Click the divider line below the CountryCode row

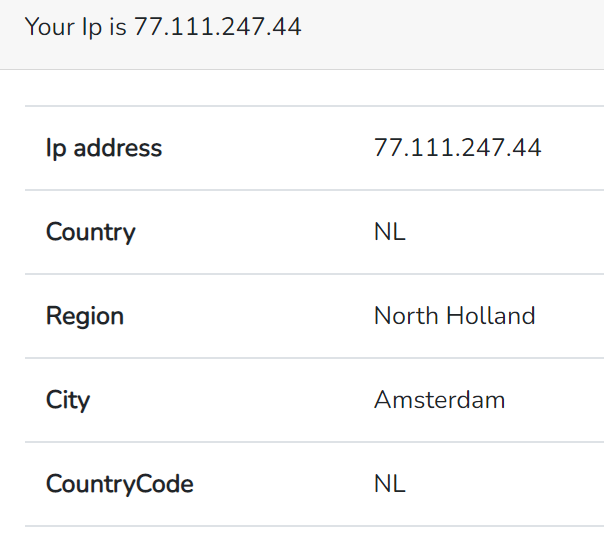click(314, 526)
